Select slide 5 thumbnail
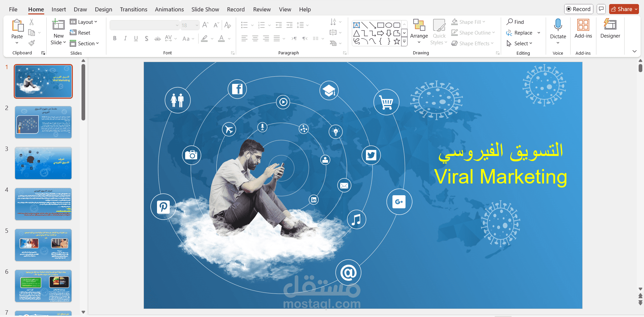The height and width of the screenshot is (317, 644). [x=43, y=245]
